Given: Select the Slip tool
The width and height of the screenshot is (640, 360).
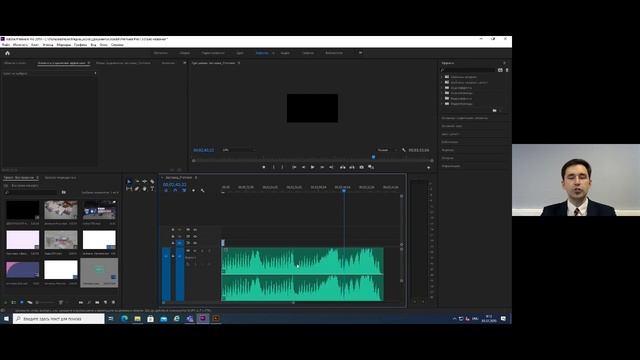Looking at the screenshot, I should 129,189.
